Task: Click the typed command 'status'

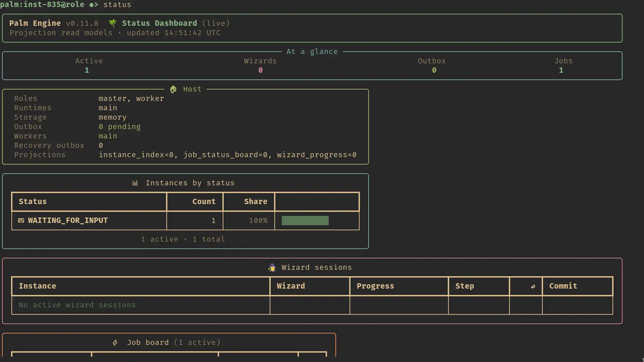Action: (117, 5)
